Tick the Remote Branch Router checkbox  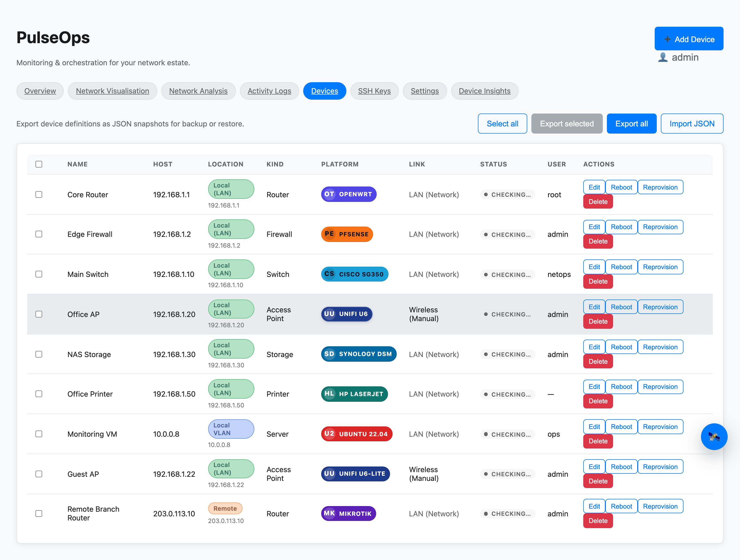39,514
